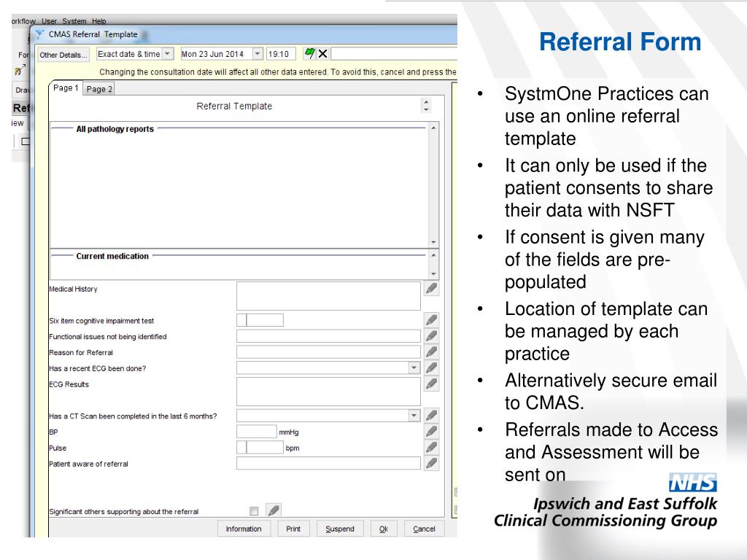Image resolution: width=747 pixels, height=560 pixels.
Task: Click the Other Details... button
Action: 63,55
